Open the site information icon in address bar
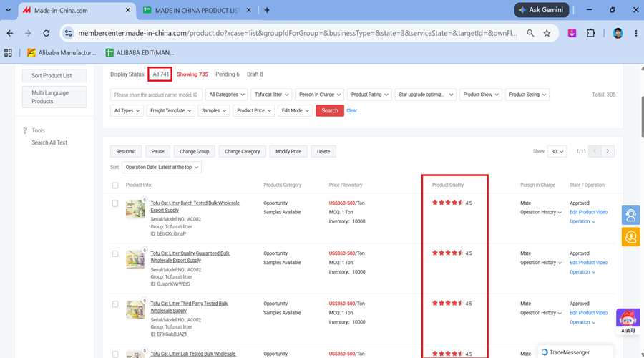The width and height of the screenshot is (644, 358). (68, 33)
